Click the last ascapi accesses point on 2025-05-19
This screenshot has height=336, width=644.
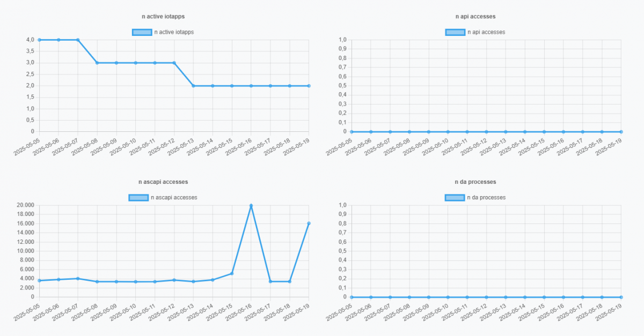[x=309, y=223]
